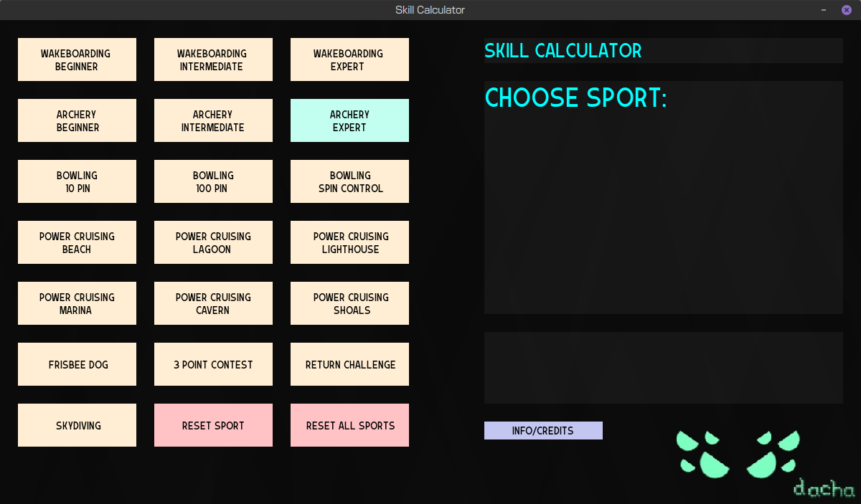The width and height of the screenshot is (861, 504).
Task: Select Archery Beginner sport
Action: tap(77, 120)
